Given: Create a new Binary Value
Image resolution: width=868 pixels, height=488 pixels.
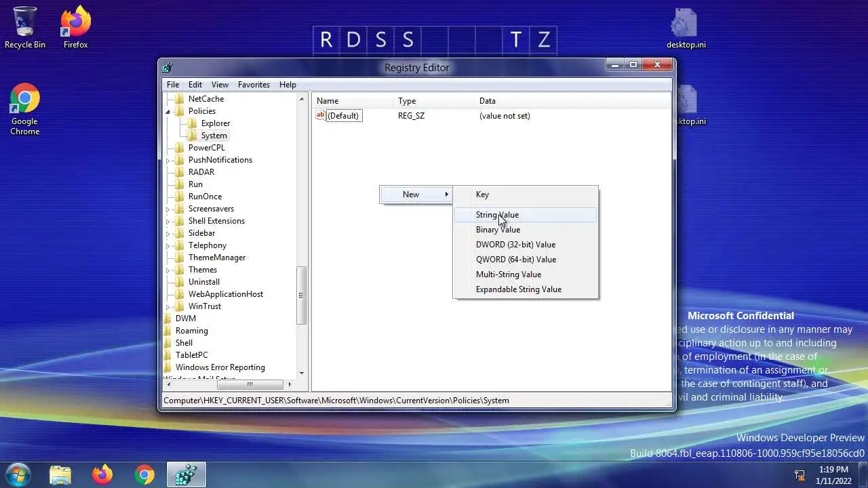Looking at the screenshot, I should pos(526,230).
